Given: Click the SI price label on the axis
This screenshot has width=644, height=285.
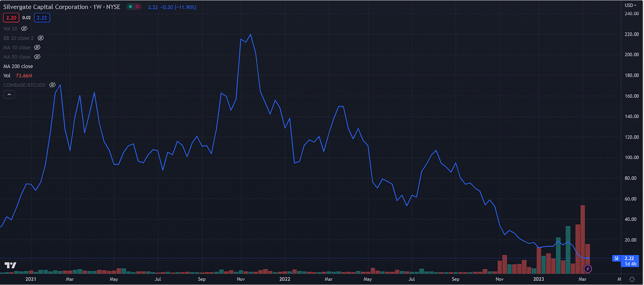Looking at the screenshot, I should click(x=616, y=258).
